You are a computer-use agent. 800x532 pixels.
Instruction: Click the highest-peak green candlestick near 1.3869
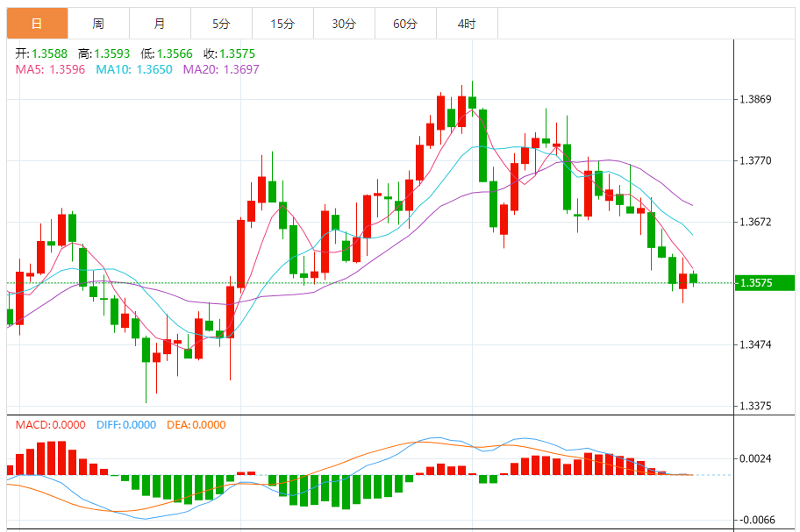pos(473,102)
